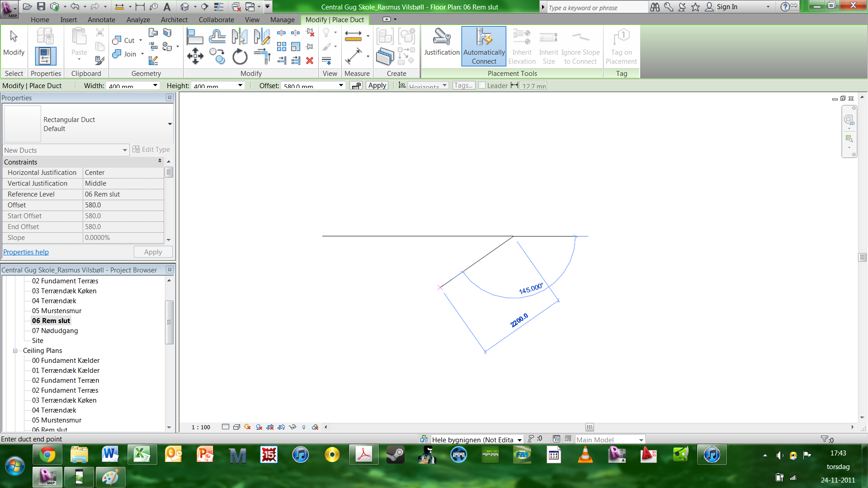Click the Aligned Dimension measure icon
This screenshot has width=868, height=488.
[x=353, y=56]
